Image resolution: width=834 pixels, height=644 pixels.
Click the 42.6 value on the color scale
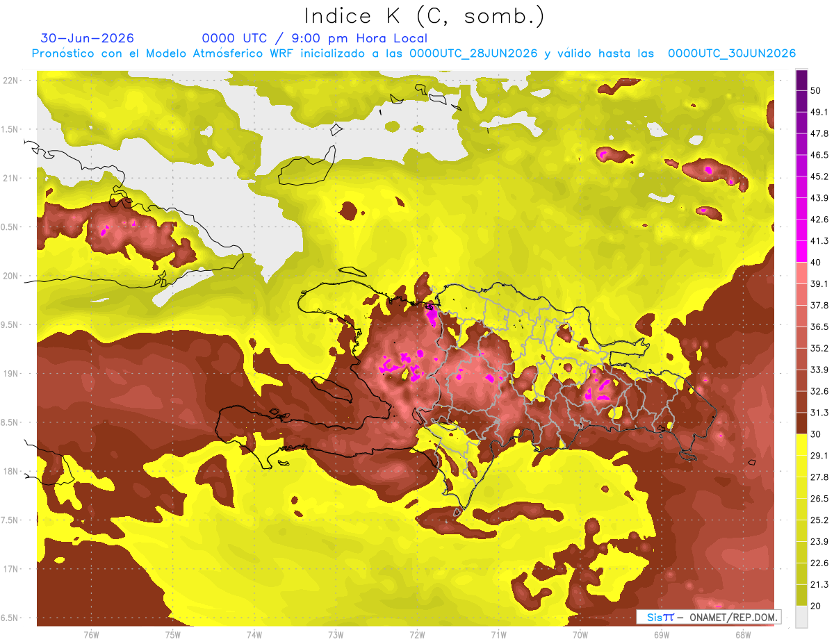[x=819, y=220]
